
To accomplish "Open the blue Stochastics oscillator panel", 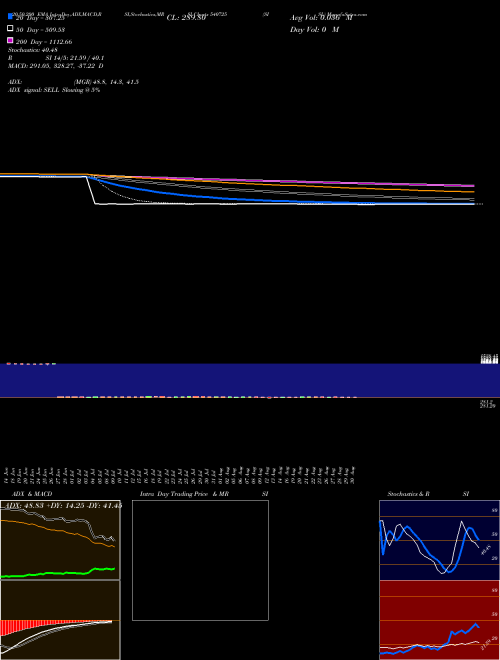I will (x=439, y=540).
